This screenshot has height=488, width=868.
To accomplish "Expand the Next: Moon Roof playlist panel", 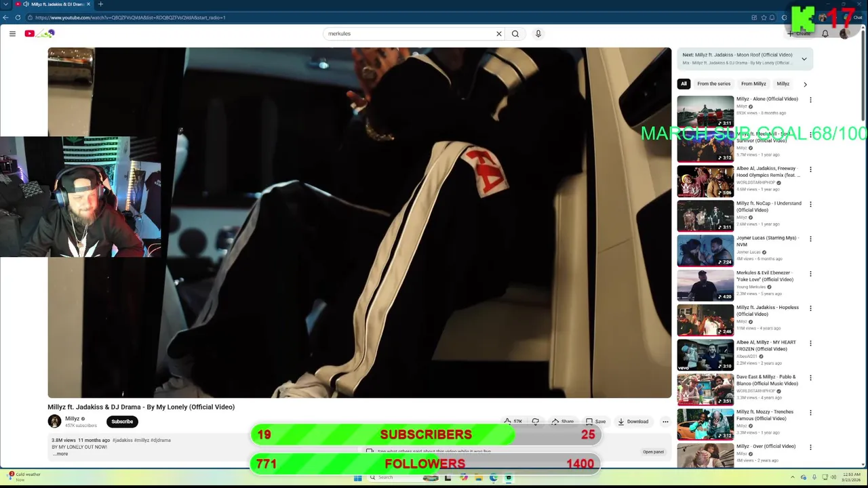I will pos(804,59).
